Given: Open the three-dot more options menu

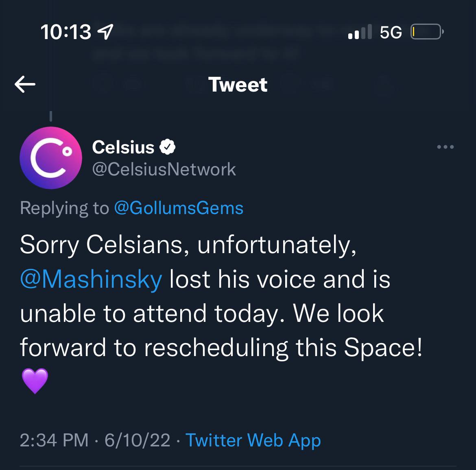Looking at the screenshot, I should coord(445,147).
